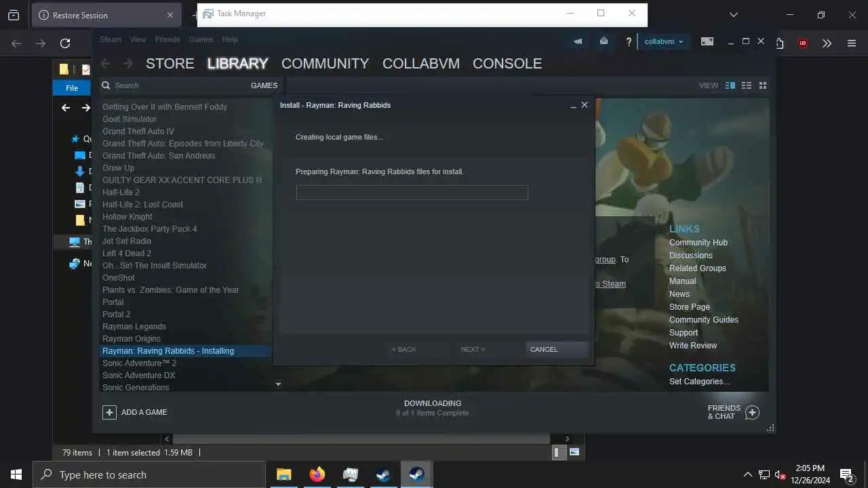This screenshot has width=868, height=488.
Task: Switch Explorer to large thumbnails view icon
Action: (x=574, y=452)
